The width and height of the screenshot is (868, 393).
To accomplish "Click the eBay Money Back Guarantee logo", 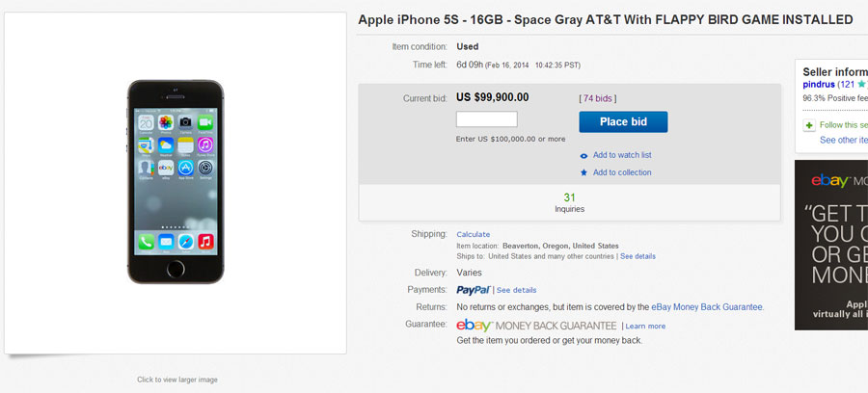I will click(x=536, y=326).
